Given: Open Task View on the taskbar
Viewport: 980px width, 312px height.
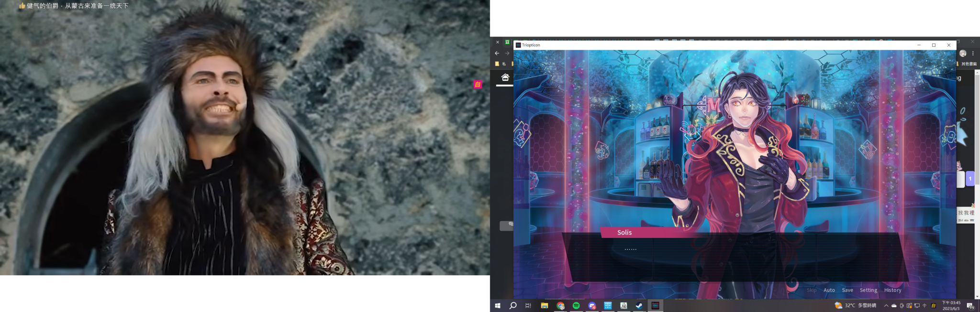Looking at the screenshot, I should 528,306.
